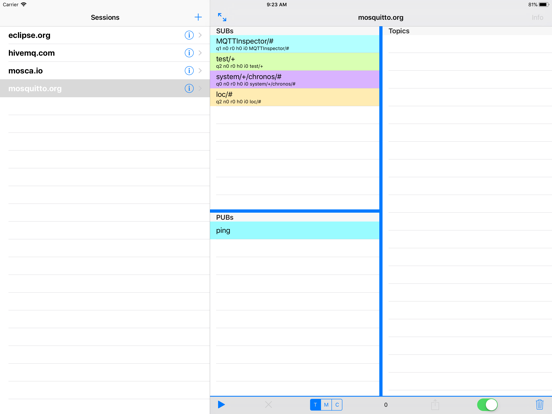Open the system/+/chronos/# subscription
The width and height of the screenshot is (552, 414).
(295, 80)
